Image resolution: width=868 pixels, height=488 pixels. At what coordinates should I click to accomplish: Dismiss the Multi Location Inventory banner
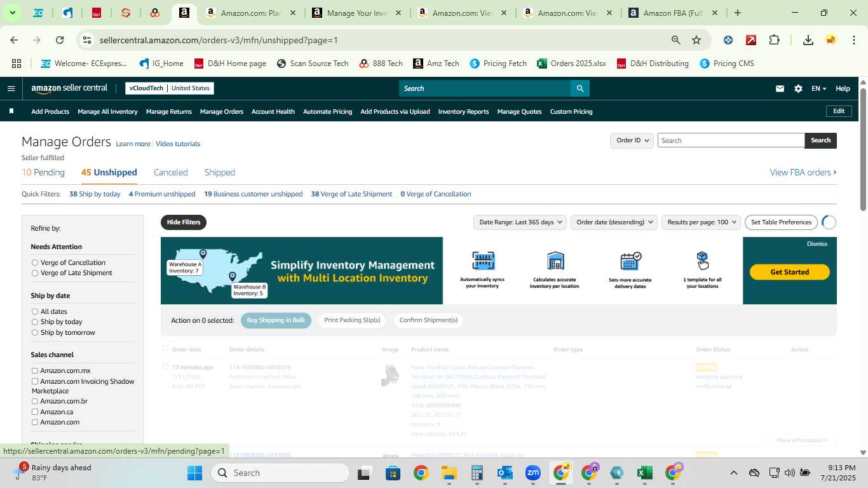click(x=817, y=243)
